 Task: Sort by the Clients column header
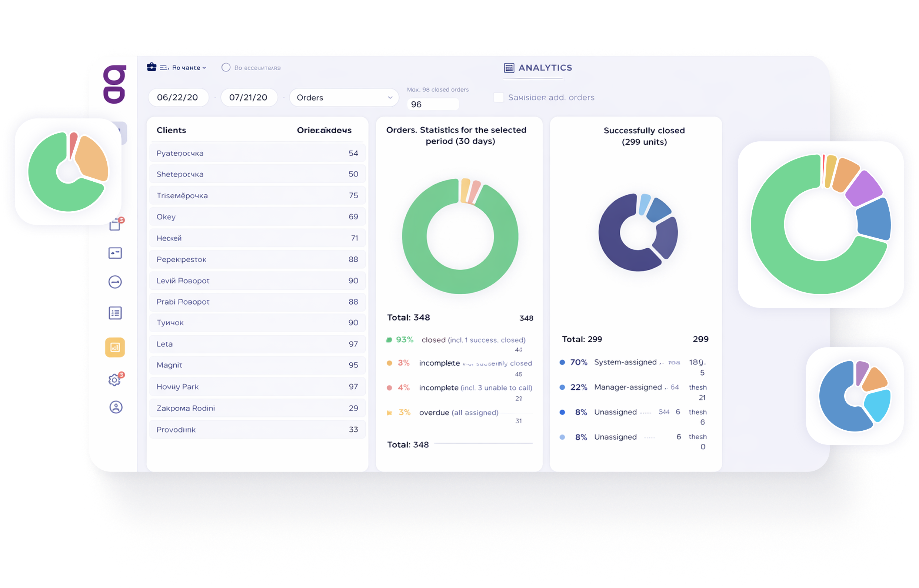tap(171, 130)
